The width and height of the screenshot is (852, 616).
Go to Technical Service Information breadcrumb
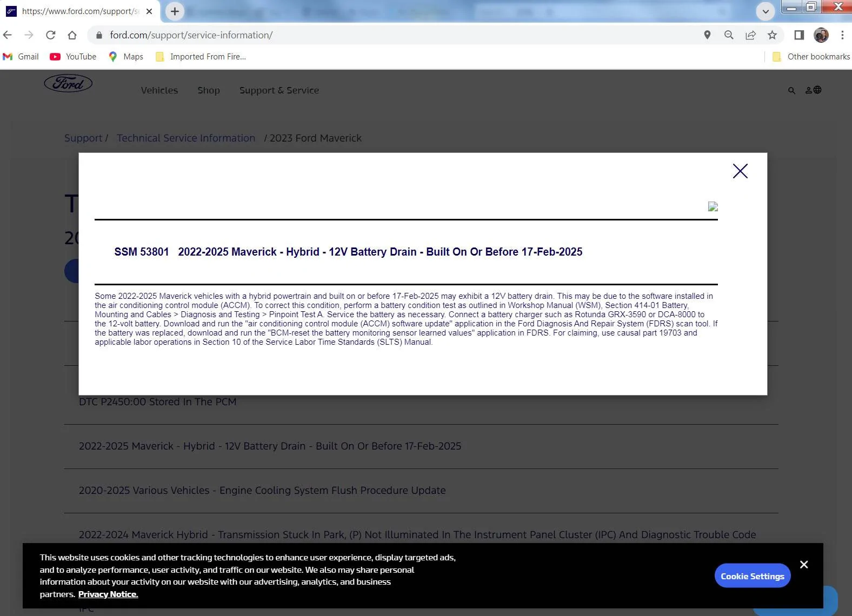pos(186,138)
